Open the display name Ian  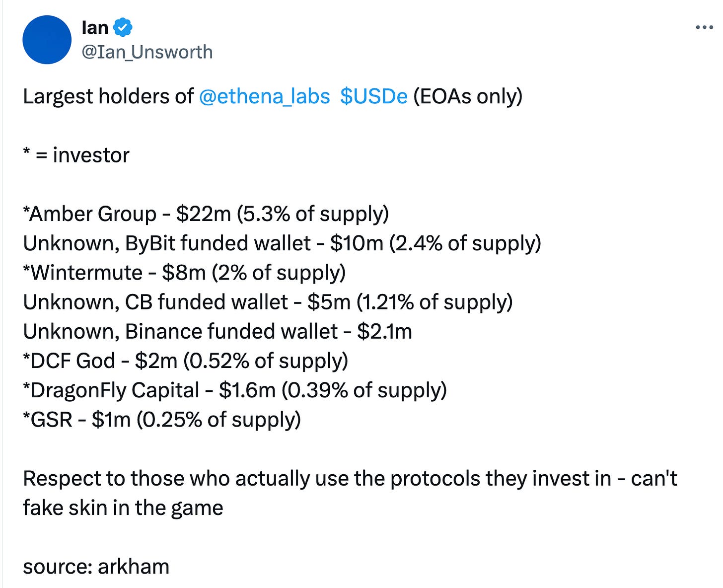[x=95, y=27]
